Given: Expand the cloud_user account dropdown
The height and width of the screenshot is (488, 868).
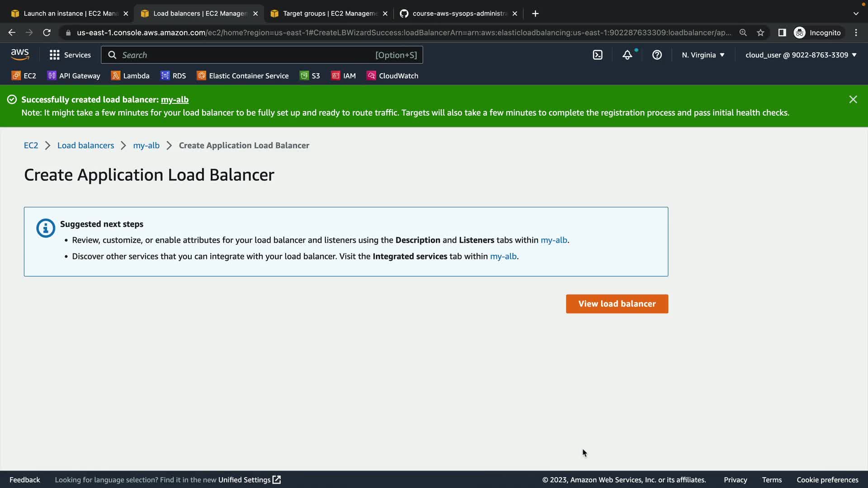Looking at the screenshot, I should click(x=801, y=55).
